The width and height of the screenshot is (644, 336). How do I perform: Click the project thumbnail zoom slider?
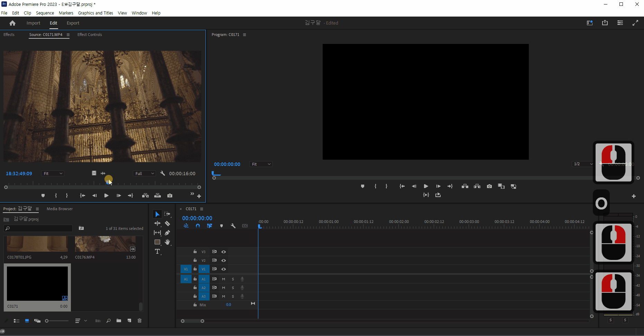[57, 321]
